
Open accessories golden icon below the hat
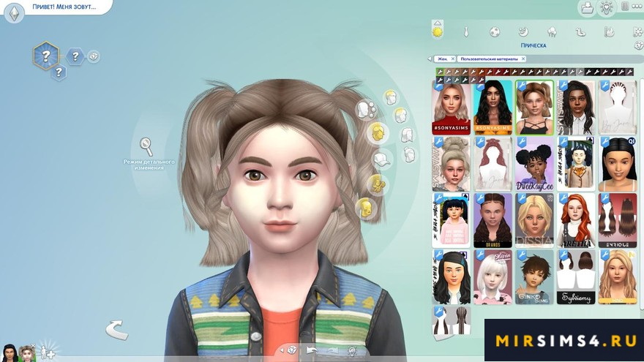coord(376,184)
